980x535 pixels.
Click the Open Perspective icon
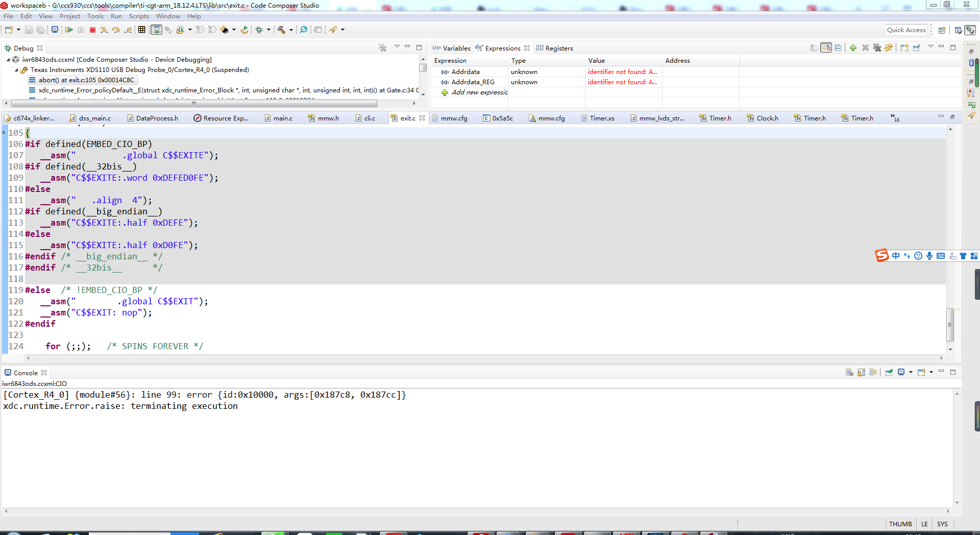coord(942,30)
